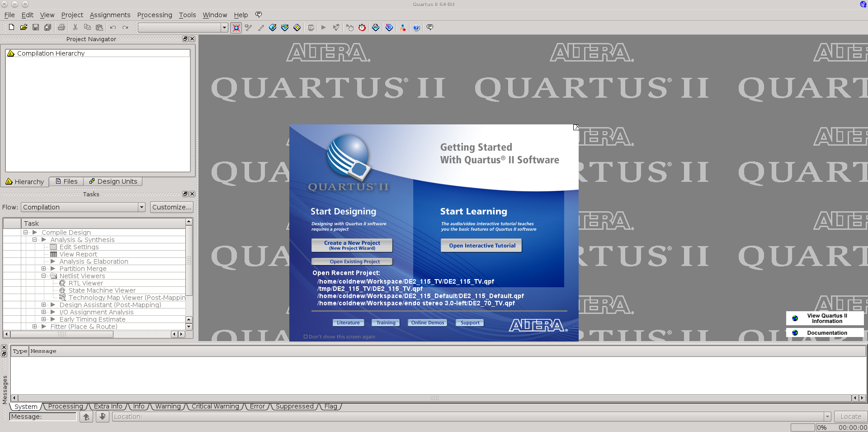Viewport: 868px width, 432px height.
Task: Click the Online Demos button
Action: coord(427,323)
